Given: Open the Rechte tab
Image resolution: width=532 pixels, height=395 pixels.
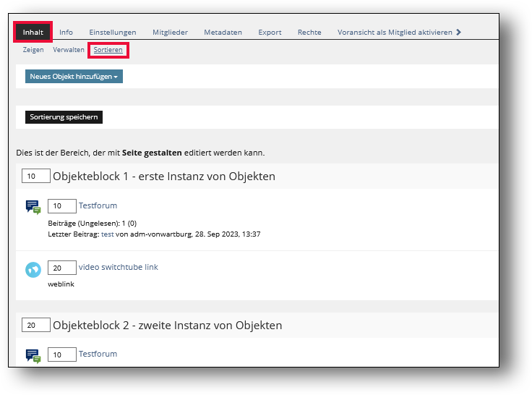Looking at the screenshot, I should [309, 33].
